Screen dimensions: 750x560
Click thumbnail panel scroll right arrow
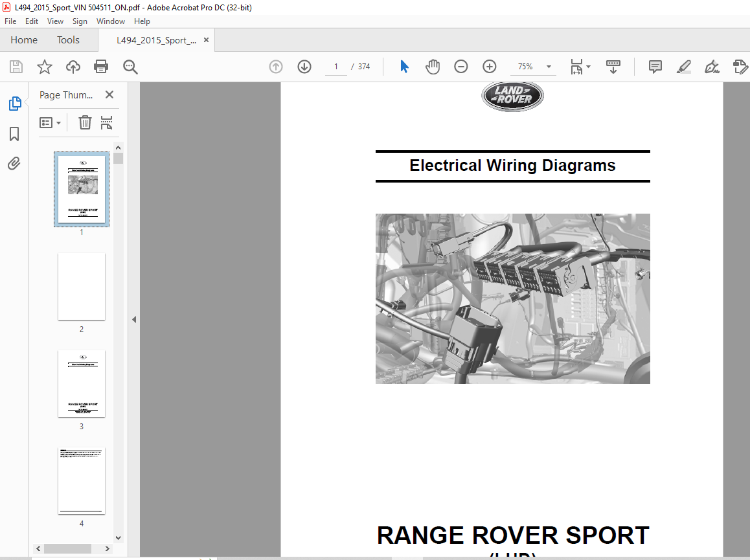108,548
